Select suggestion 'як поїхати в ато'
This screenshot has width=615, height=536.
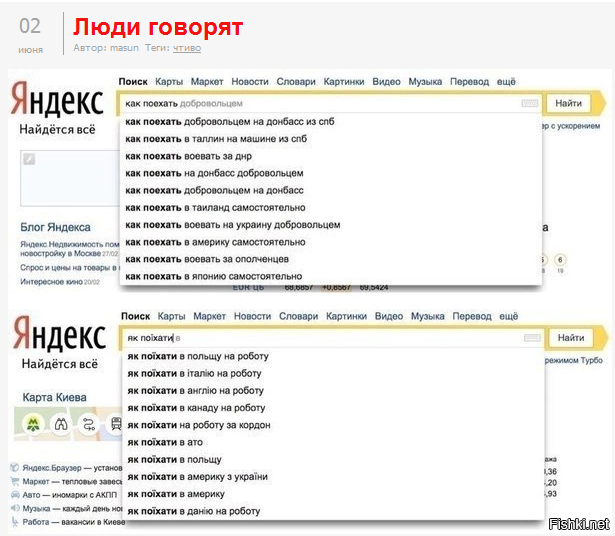pos(333,442)
